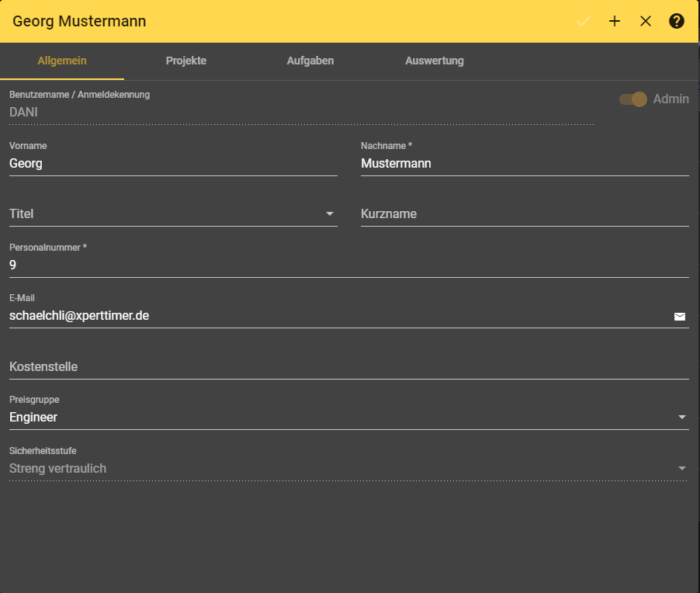This screenshot has height=593, width=700.
Task: Click the Kurzname input field
Action: 524,214
